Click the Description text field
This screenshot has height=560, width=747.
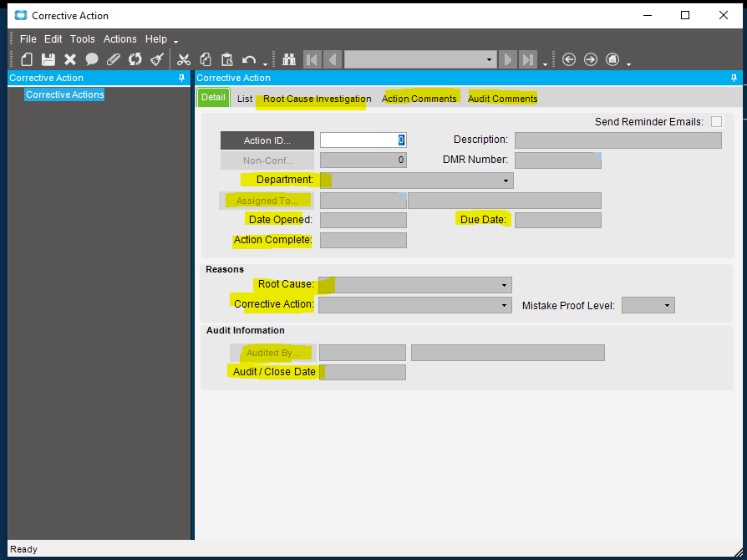[617, 140]
